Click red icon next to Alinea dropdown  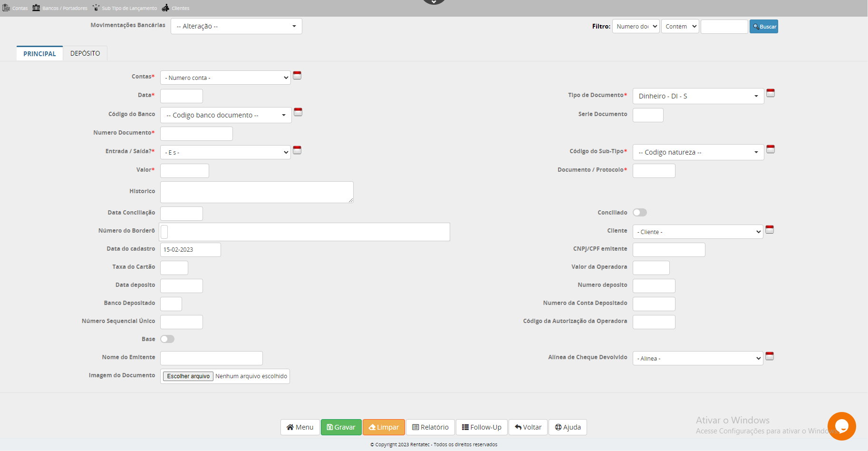coord(770,356)
